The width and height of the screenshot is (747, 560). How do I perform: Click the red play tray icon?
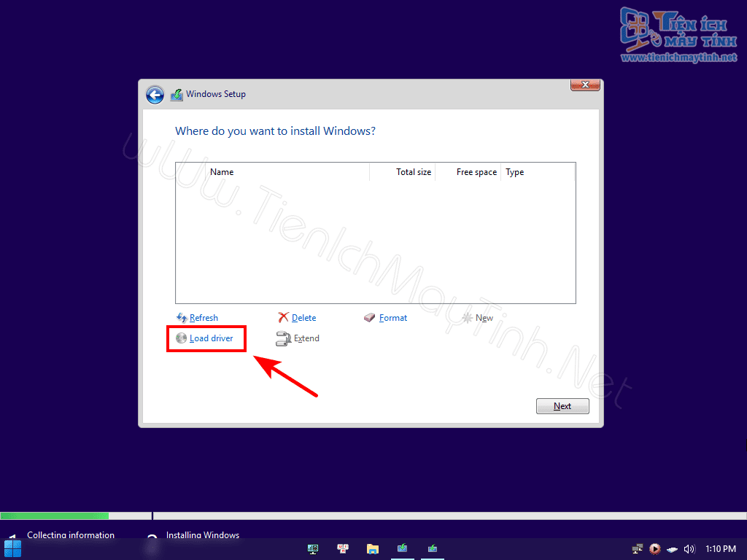[655, 549]
